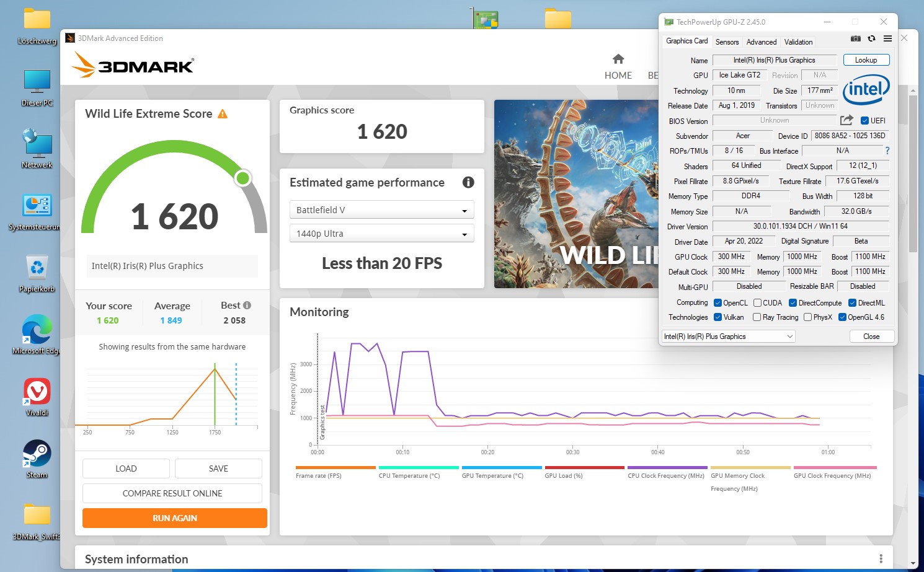Open the Battlefield V game dropdown
Viewport: 924px width, 572px height.
(382, 210)
